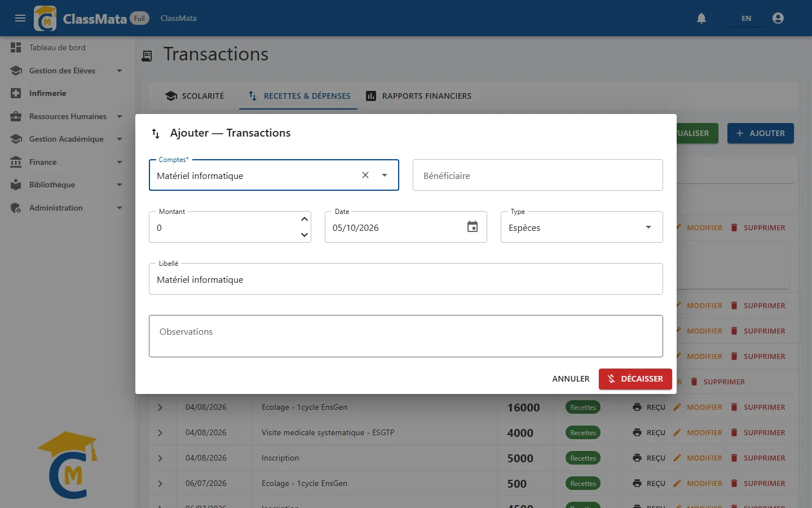Click MODIFIER for the Inscription 5000 row

click(698, 458)
